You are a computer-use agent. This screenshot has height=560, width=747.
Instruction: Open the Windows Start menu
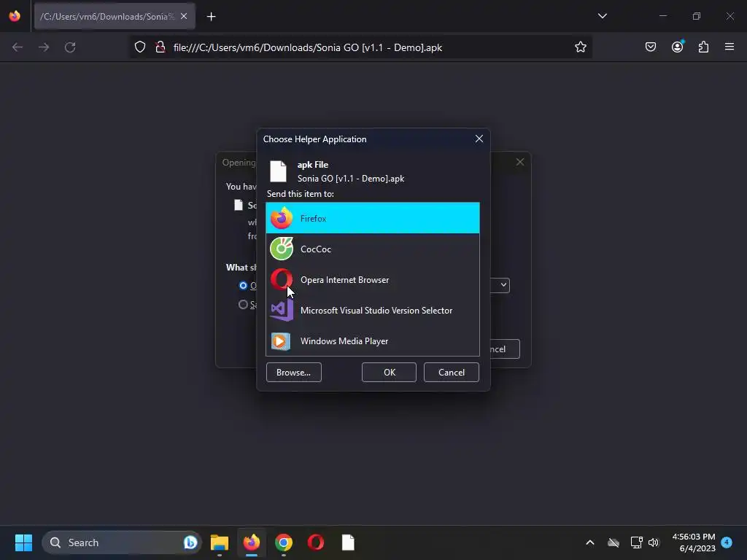click(x=23, y=542)
